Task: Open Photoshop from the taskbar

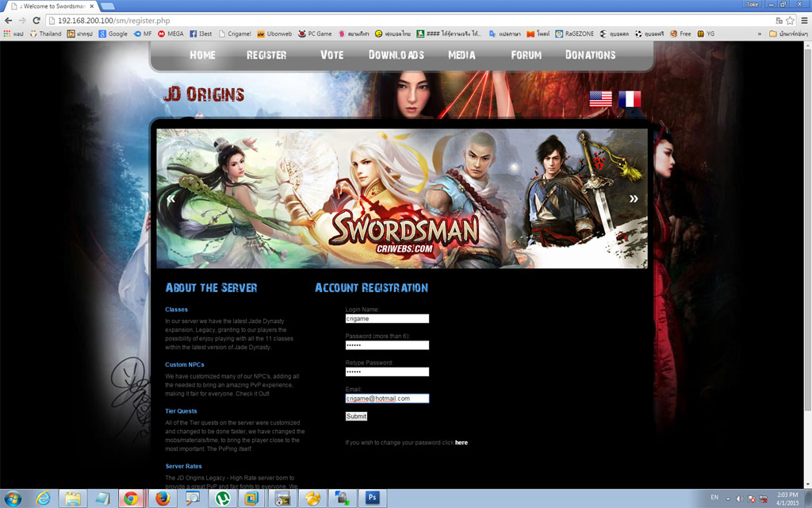Action: [372, 498]
